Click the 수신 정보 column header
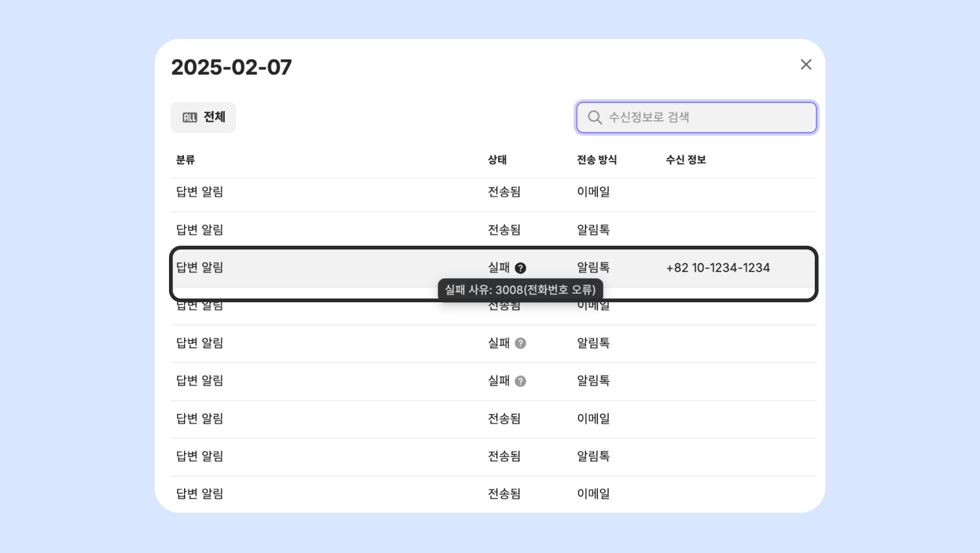The width and height of the screenshot is (980, 553). [686, 160]
